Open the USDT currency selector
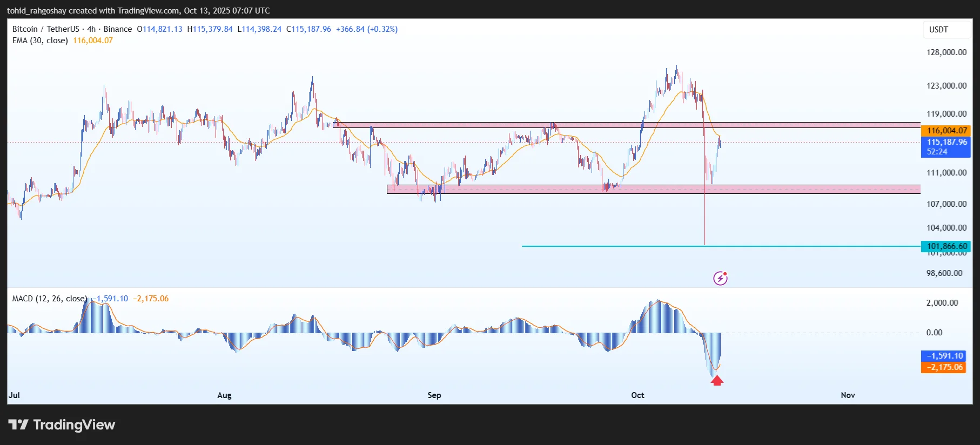 [x=938, y=30]
